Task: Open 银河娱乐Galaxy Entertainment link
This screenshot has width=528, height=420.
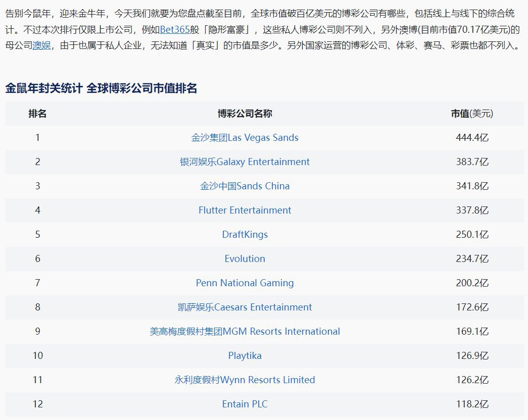Action: click(245, 162)
